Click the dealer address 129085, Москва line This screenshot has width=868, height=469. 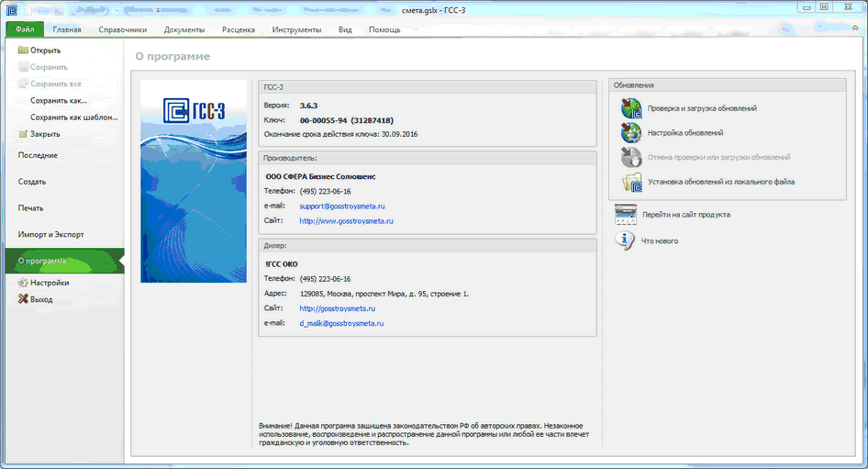(x=384, y=294)
